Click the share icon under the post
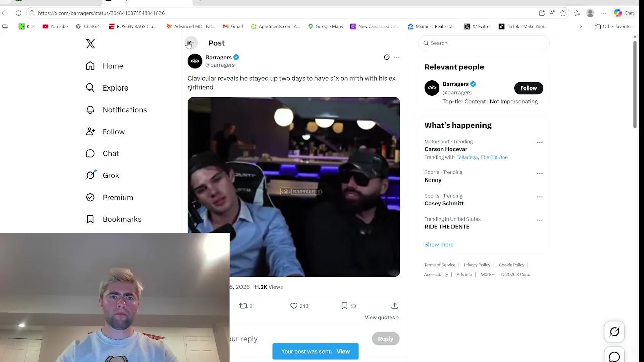This screenshot has width=644, height=362. click(394, 306)
